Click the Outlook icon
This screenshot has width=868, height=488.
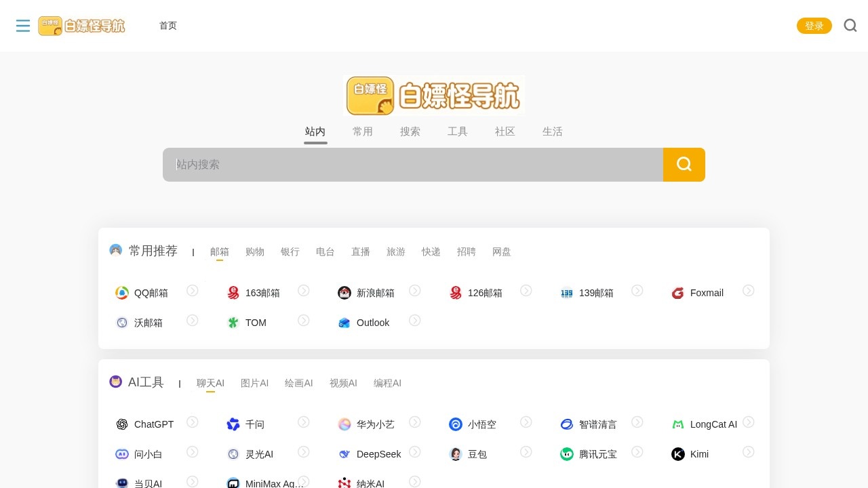click(344, 323)
